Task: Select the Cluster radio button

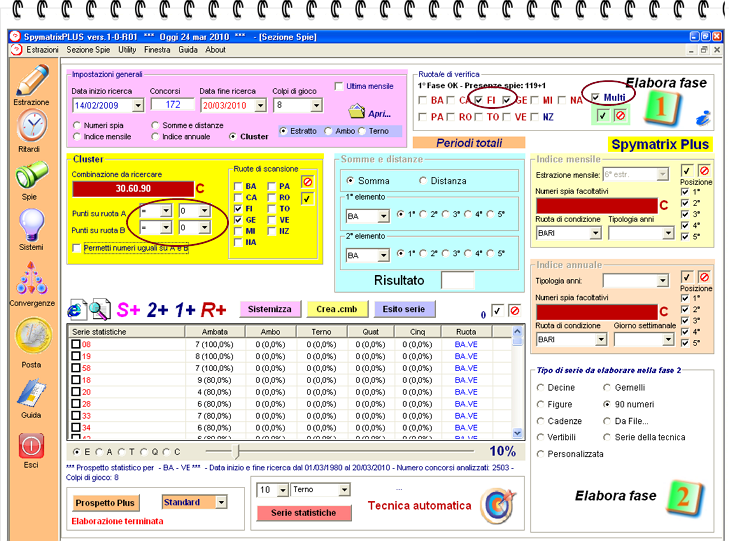Action: coord(233,137)
